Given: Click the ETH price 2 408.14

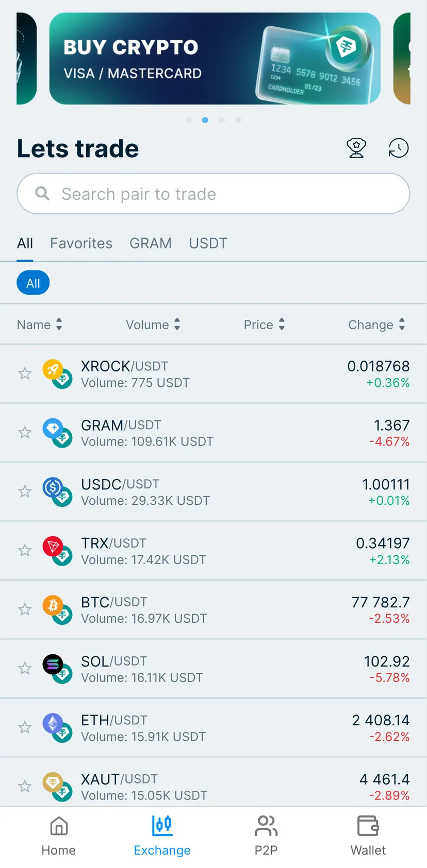Looking at the screenshot, I should point(381,720).
